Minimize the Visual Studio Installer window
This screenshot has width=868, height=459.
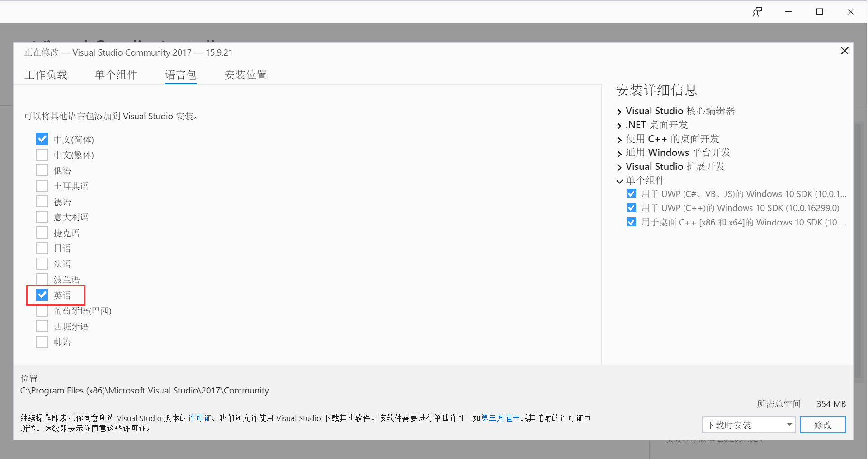tap(788, 12)
